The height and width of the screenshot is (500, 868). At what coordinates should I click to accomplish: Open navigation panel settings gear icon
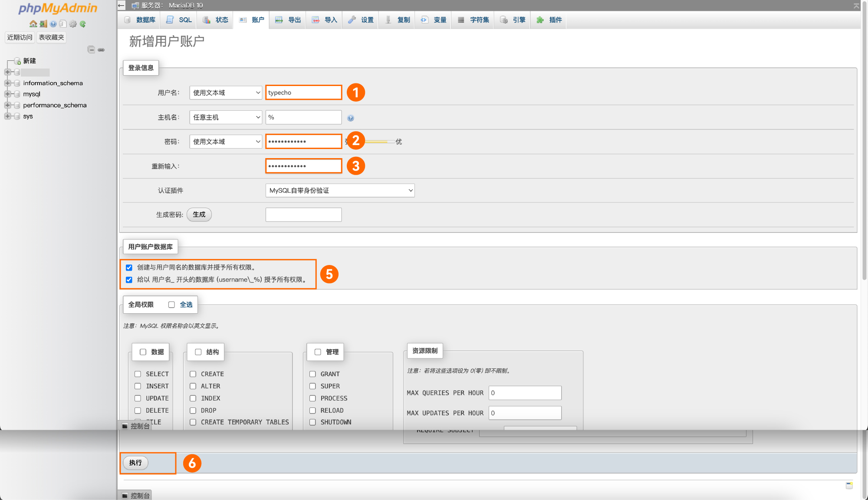pyautogui.click(x=73, y=24)
